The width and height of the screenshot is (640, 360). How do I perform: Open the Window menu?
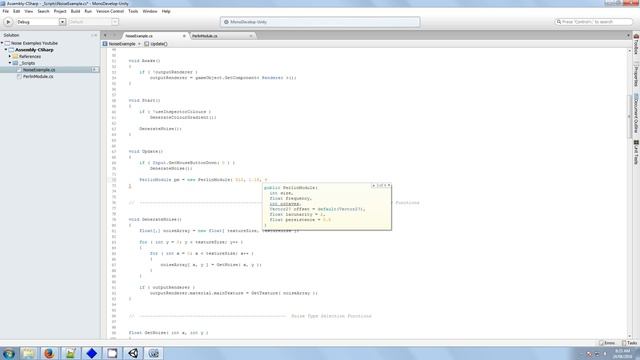tap(150, 11)
